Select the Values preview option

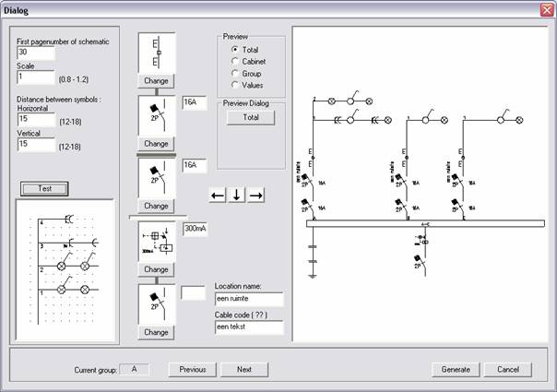235,85
